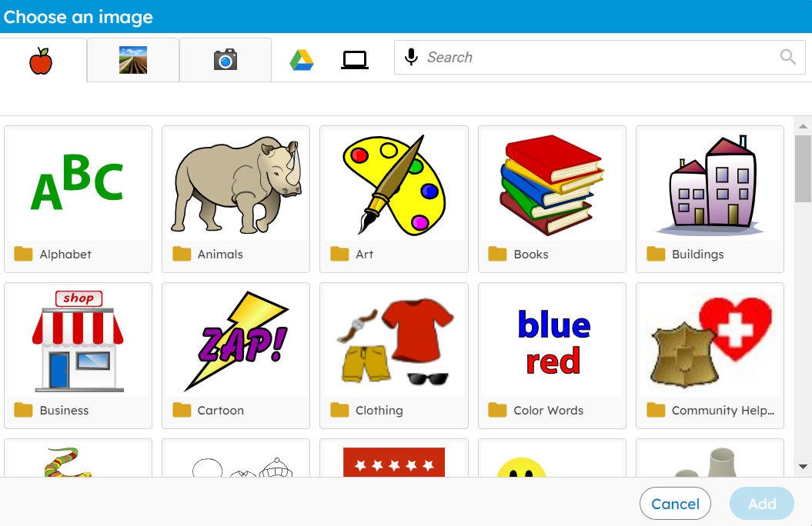Switch to the landscape photo tab

[133, 60]
